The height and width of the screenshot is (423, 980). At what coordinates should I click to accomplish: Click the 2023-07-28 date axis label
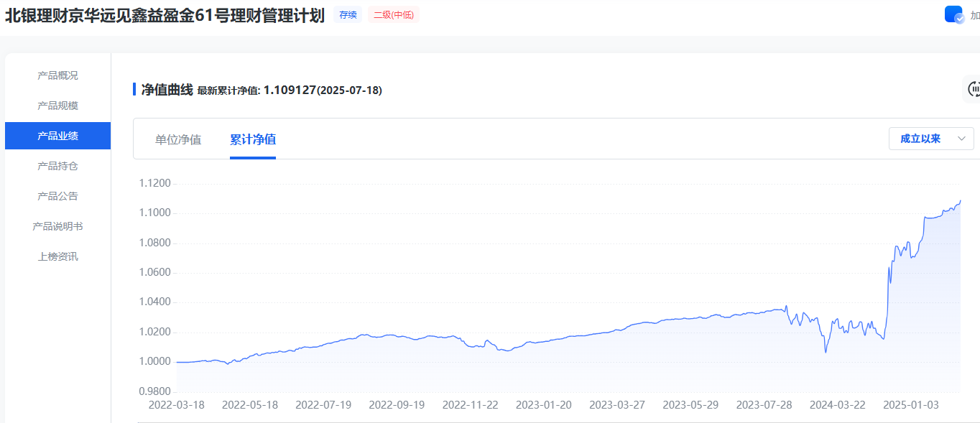[x=764, y=405]
